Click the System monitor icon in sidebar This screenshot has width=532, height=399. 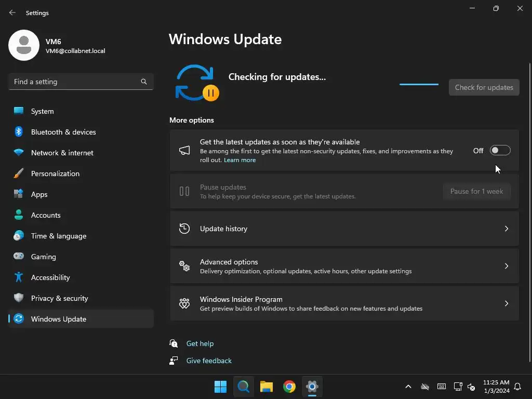coord(19,111)
